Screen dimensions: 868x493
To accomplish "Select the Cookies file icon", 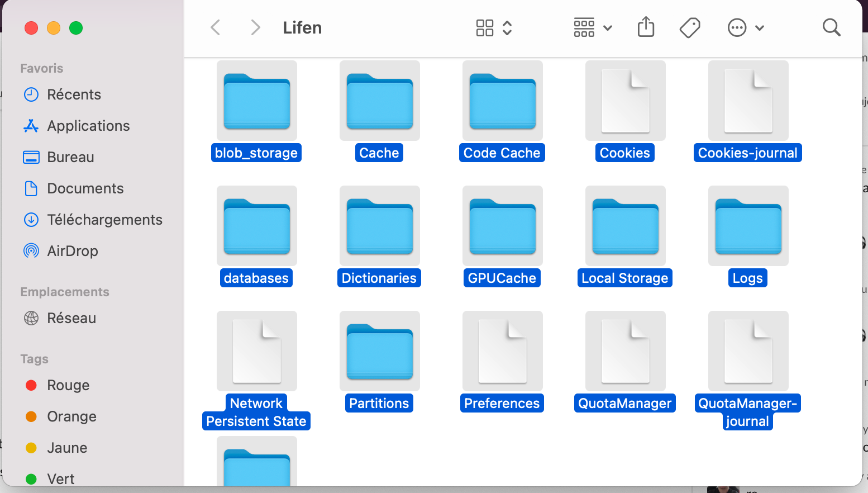I will click(626, 101).
